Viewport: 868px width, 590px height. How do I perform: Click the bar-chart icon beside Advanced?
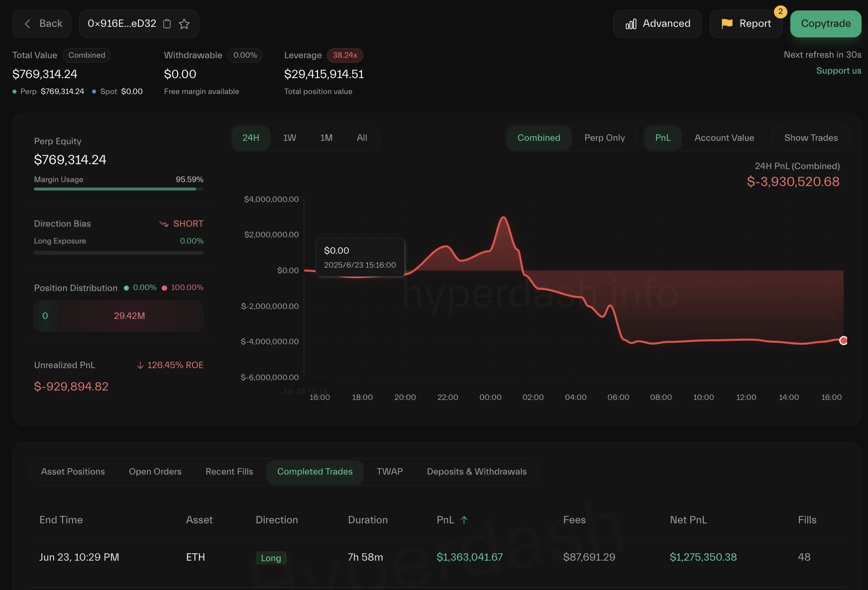tap(631, 23)
